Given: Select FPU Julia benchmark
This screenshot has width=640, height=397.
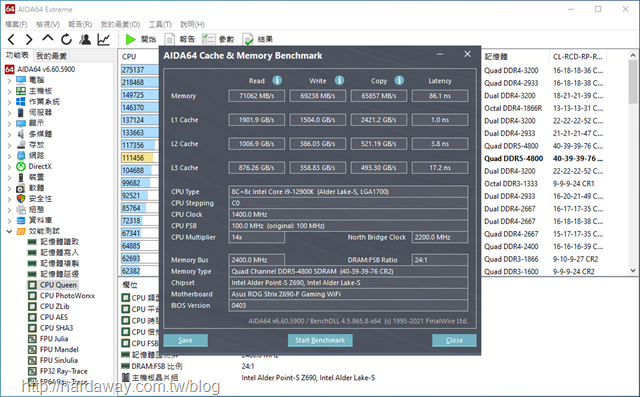Looking at the screenshot, I should coord(54,339).
